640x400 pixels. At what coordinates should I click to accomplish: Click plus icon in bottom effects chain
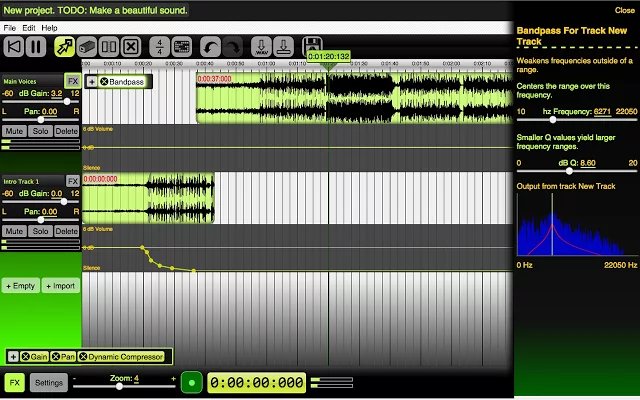coord(13,357)
